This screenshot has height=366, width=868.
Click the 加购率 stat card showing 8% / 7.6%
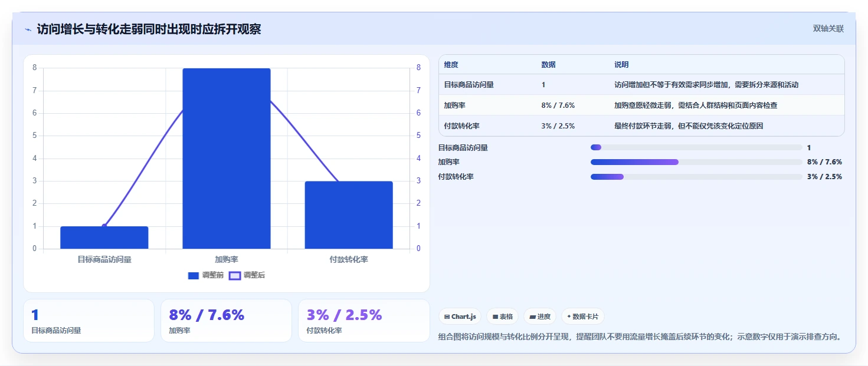(226, 321)
